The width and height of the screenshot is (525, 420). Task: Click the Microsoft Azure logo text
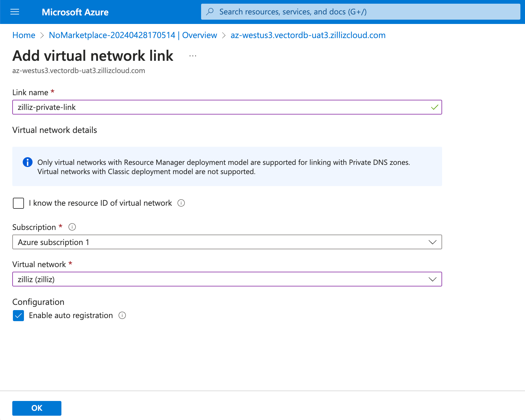(x=75, y=12)
